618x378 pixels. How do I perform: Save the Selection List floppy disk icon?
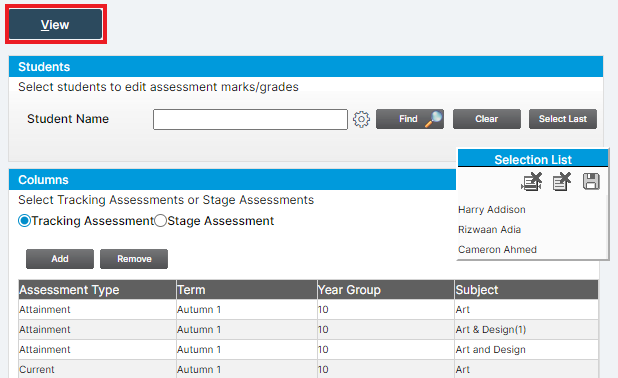[591, 182]
